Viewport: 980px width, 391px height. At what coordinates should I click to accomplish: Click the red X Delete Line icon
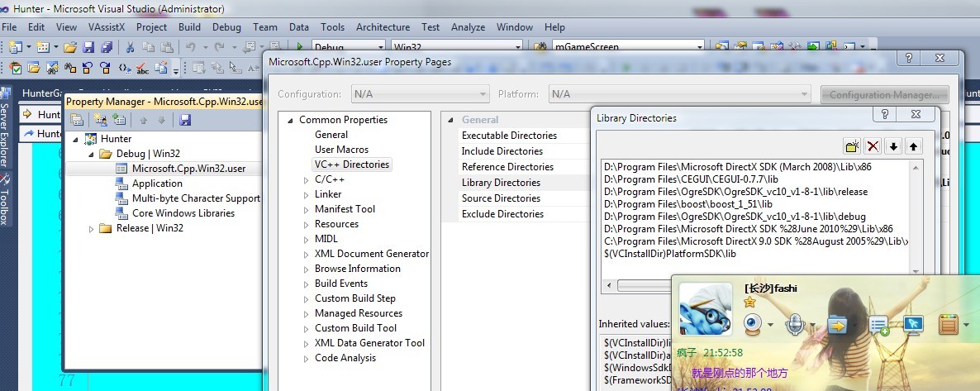(873, 146)
